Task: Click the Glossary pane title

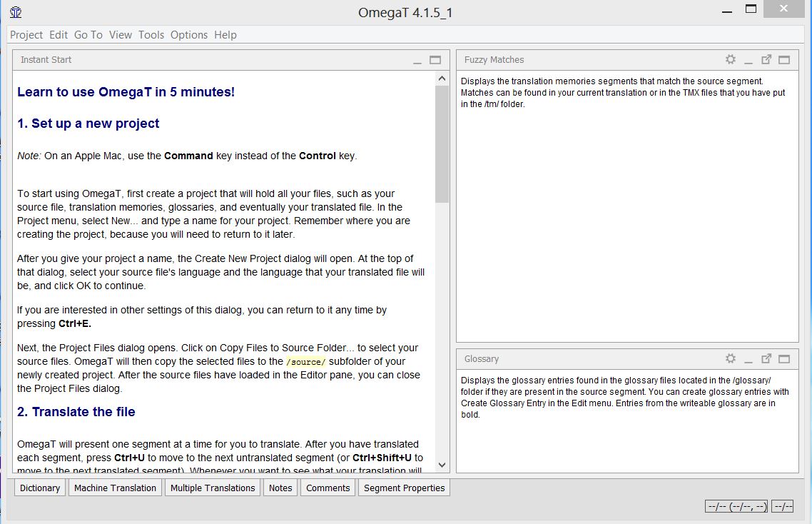Action: (482, 358)
